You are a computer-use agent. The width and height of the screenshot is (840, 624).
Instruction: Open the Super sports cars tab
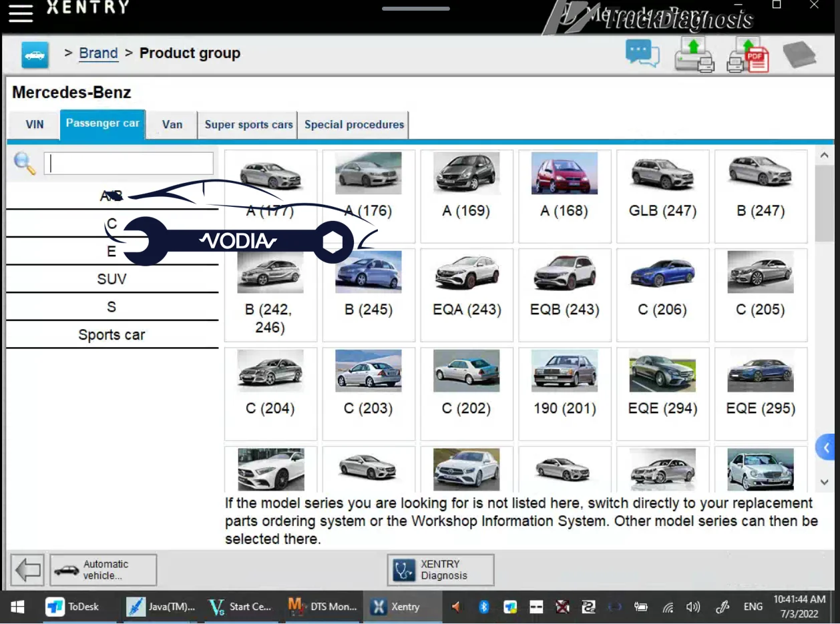248,125
